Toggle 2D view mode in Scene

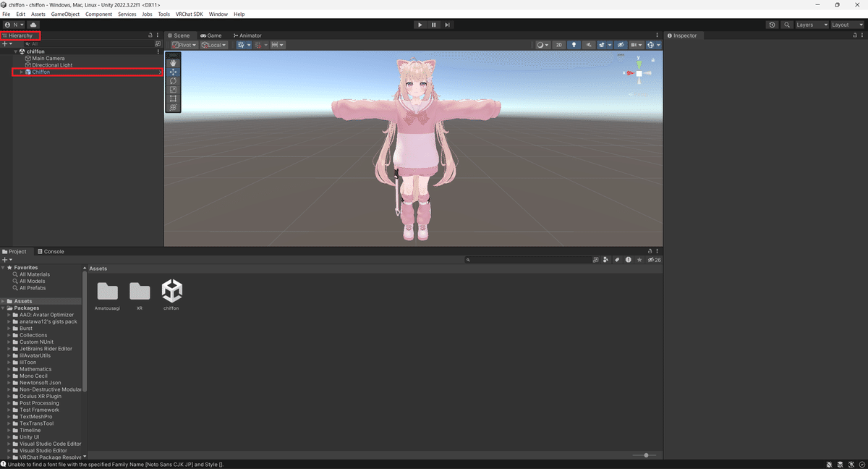tap(559, 45)
